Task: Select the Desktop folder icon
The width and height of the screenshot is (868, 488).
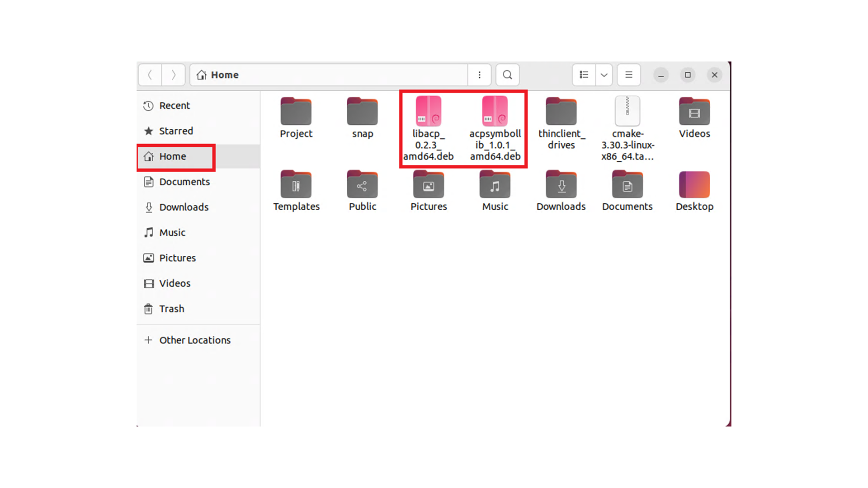Action: (694, 185)
